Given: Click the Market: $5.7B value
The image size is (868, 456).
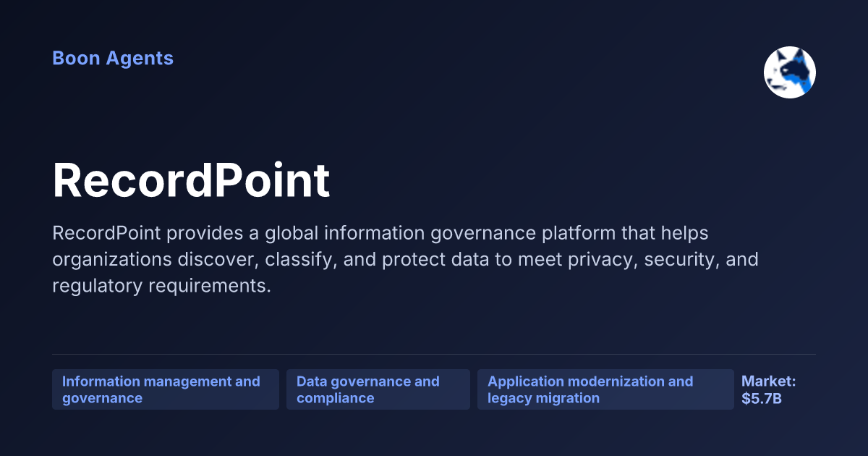Looking at the screenshot, I should (769, 389).
